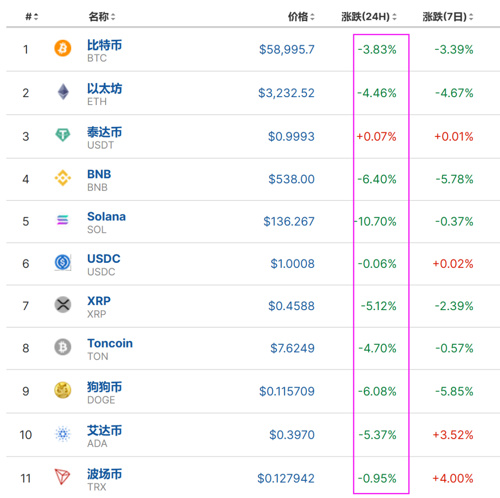
Task: Sort by 涨跌(24H) column header
Action: [369, 17]
